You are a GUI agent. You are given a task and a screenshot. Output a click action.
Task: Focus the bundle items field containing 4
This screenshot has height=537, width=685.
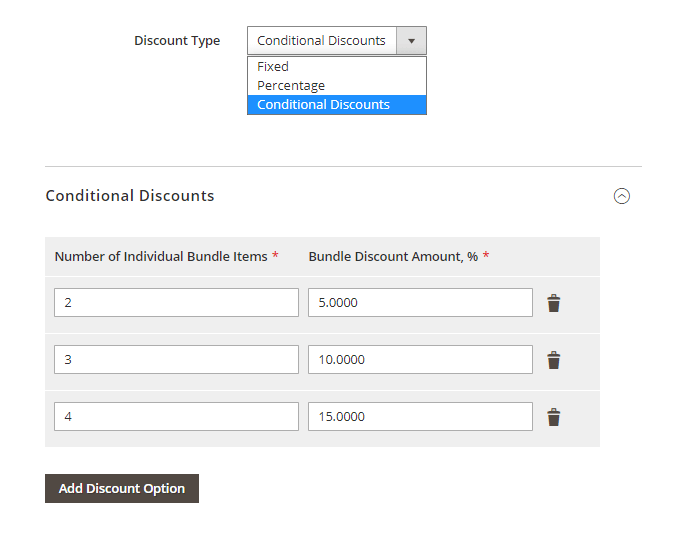(176, 417)
